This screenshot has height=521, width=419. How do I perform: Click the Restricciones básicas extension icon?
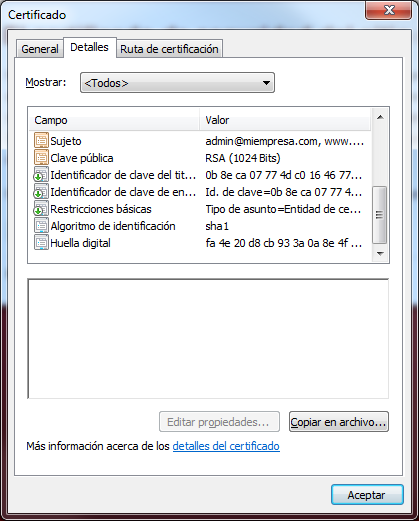[41, 209]
